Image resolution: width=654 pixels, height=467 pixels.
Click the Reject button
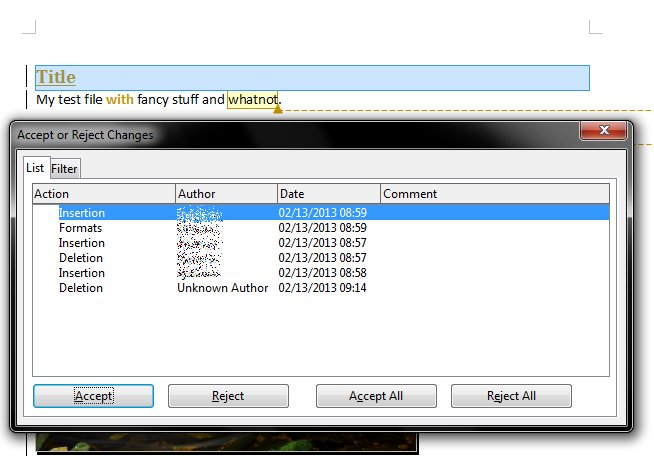228,396
